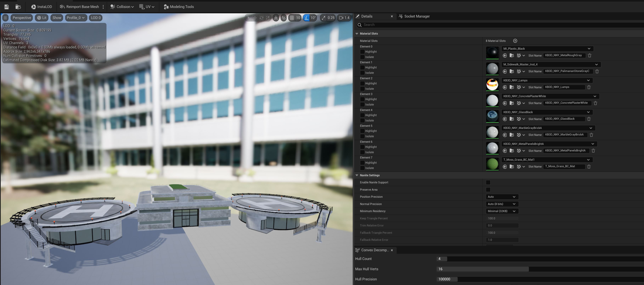Delete Element 2 material slot

(589, 87)
